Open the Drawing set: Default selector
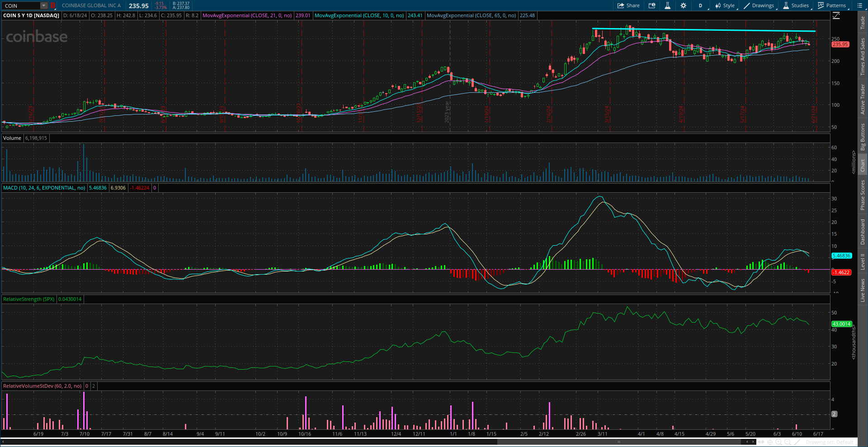 tap(830, 442)
